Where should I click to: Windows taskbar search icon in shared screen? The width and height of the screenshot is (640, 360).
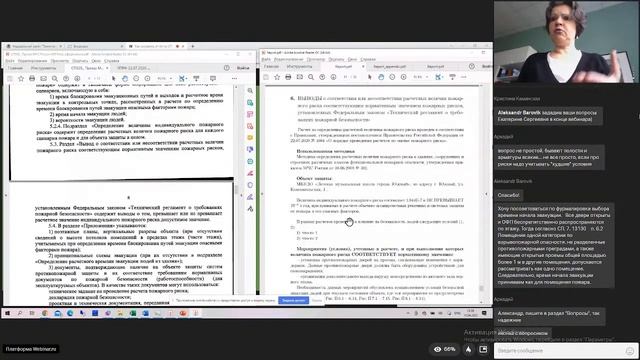coord(20,313)
